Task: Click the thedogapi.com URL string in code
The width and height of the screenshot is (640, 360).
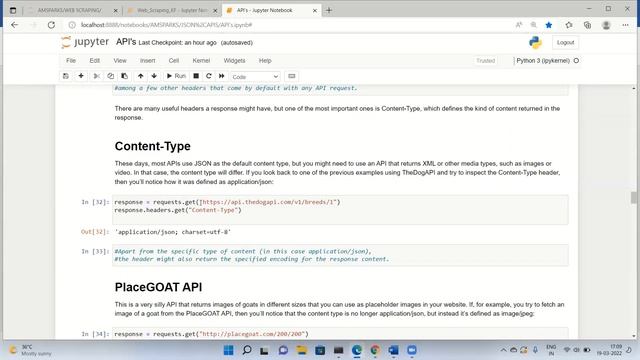Action: [x=269, y=202]
